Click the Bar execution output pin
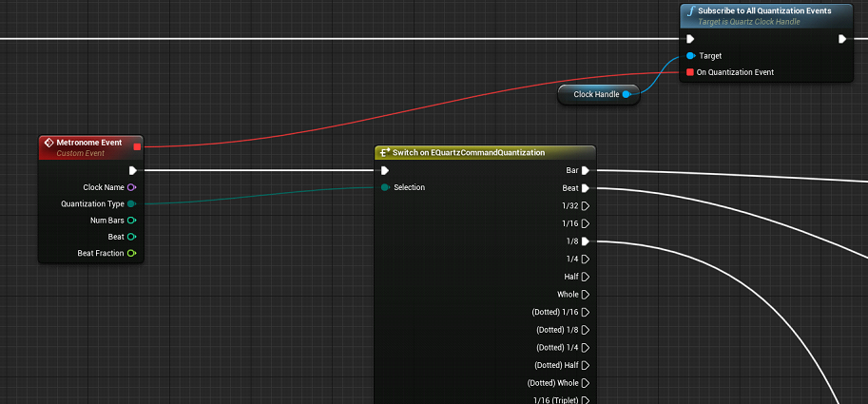This screenshot has width=868, height=404. point(585,170)
